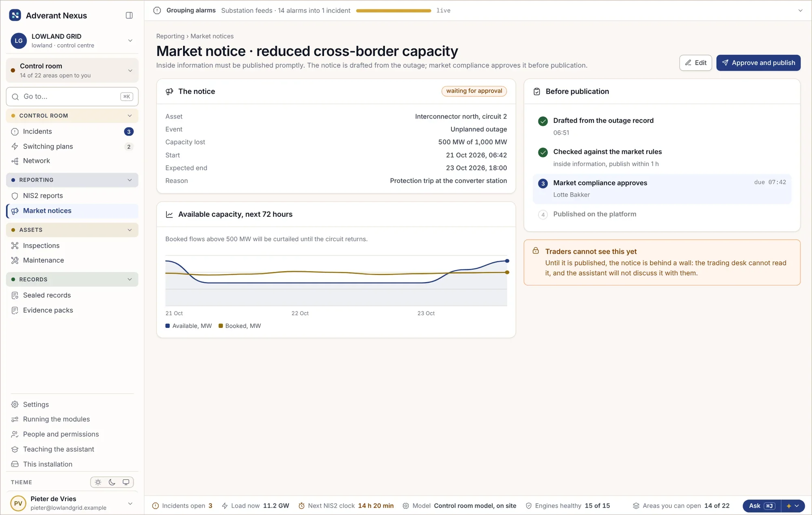The image size is (812, 515).
Task: Go to Reporting in the breadcrumb
Action: click(x=170, y=36)
